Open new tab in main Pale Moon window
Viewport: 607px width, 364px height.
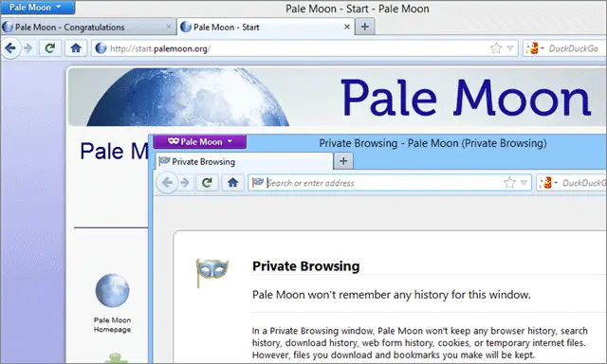coord(364,27)
